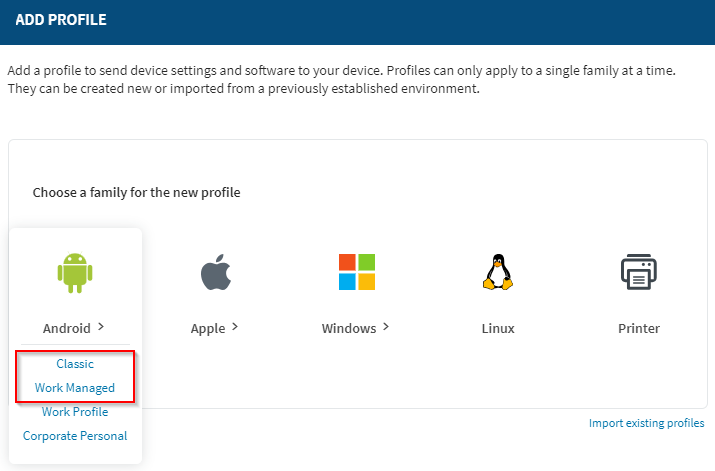This screenshot has height=471, width=715.
Task: Click the 'Choose a family' heading text
Action: tap(136, 192)
